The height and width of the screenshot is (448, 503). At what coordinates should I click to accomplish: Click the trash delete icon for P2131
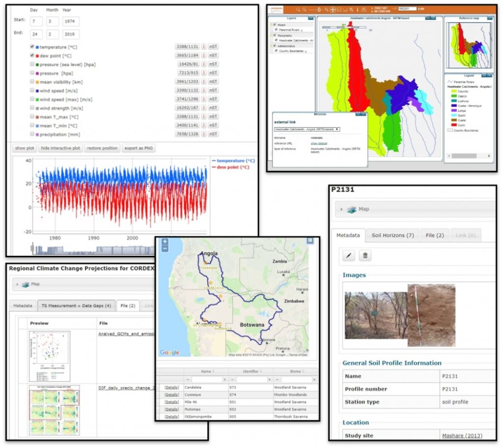coord(364,255)
